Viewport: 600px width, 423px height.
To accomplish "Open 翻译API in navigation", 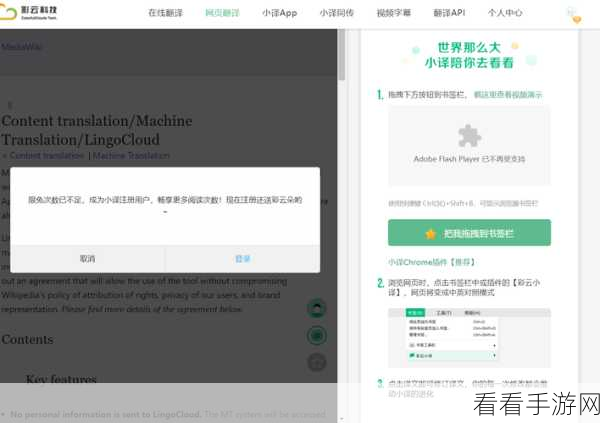I will point(449,13).
